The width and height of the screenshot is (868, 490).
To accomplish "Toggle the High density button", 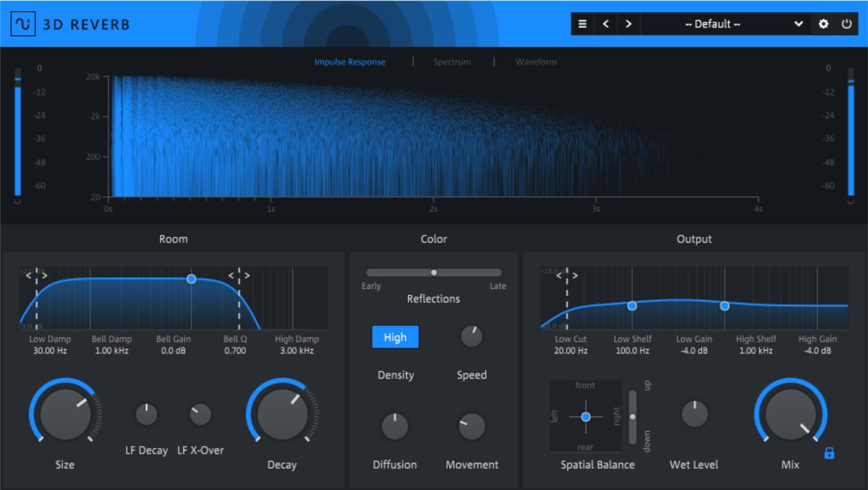I will [x=395, y=337].
